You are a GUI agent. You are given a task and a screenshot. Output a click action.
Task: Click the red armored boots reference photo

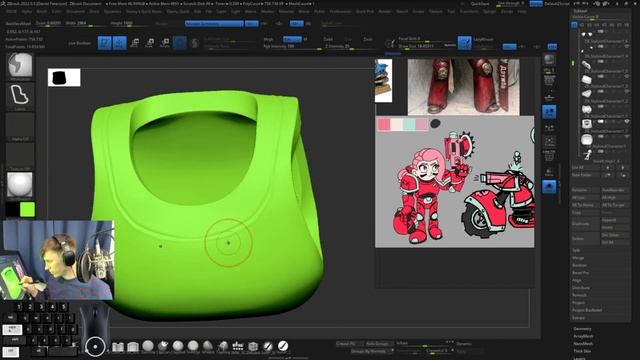point(464,87)
